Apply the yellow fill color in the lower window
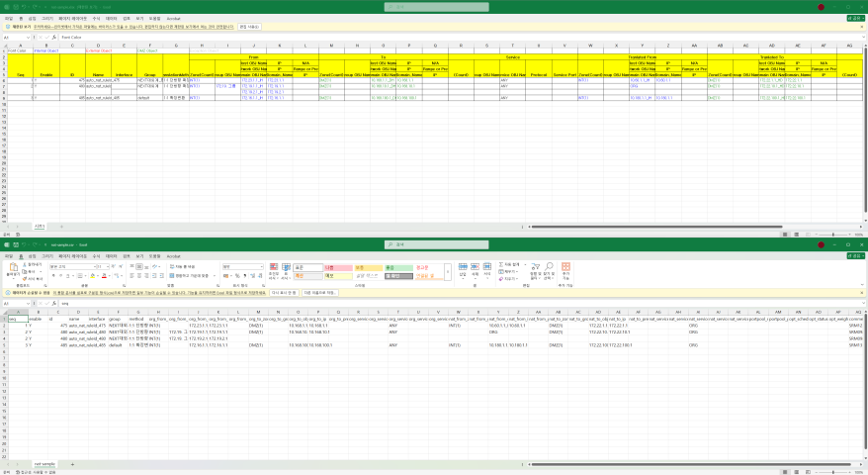Image resolution: width=868 pixels, height=475 pixels. pos(93,275)
